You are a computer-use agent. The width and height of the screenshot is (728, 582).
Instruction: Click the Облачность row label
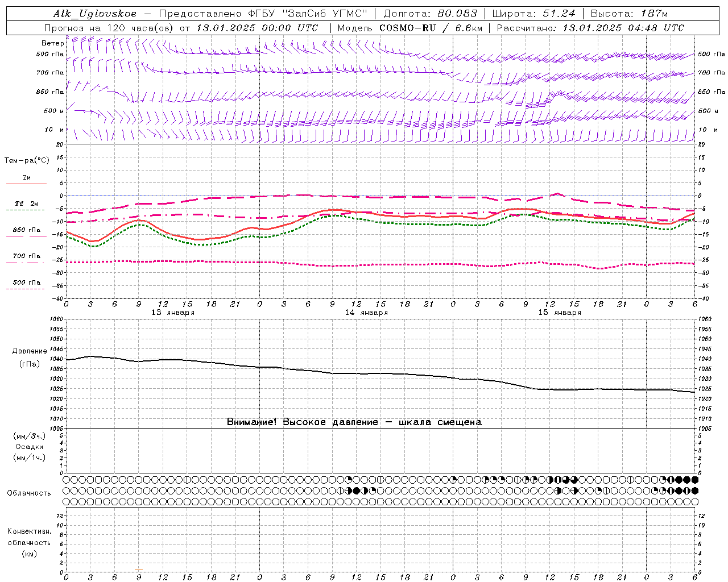(x=29, y=493)
